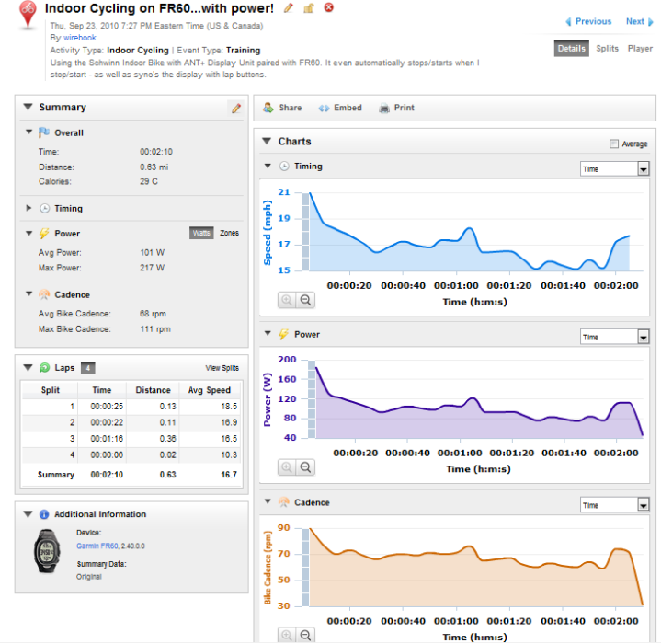Screen dimensions: 661x644
Task: Open the Player tab
Action: [640, 49]
